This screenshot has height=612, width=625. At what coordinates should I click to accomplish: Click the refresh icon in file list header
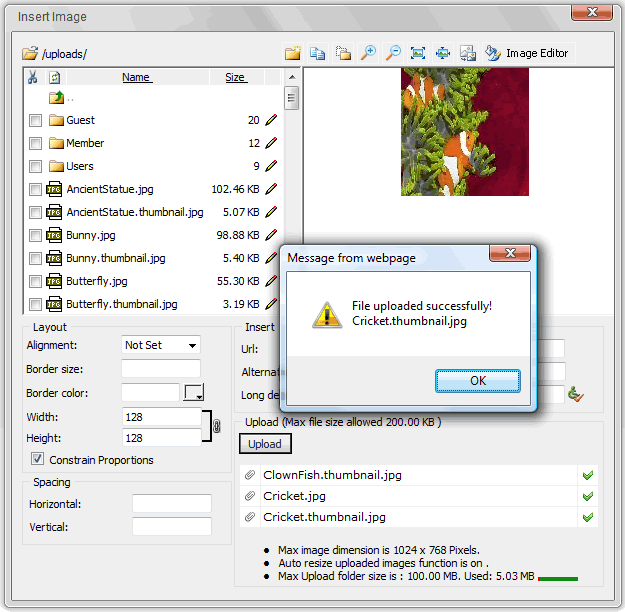click(x=55, y=77)
